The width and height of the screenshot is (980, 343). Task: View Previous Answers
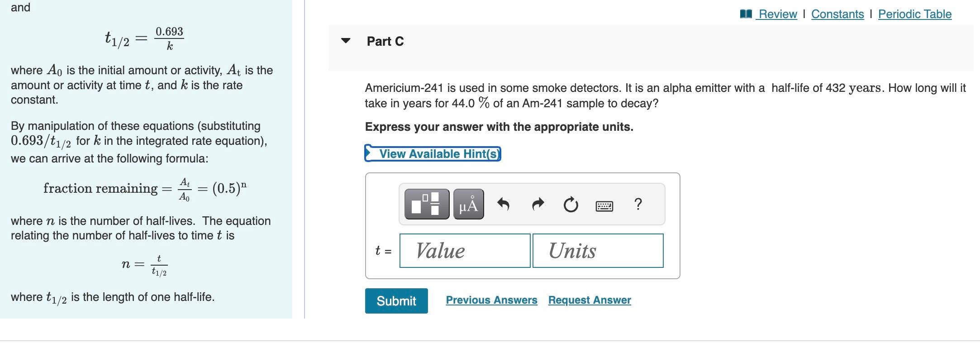[491, 300]
